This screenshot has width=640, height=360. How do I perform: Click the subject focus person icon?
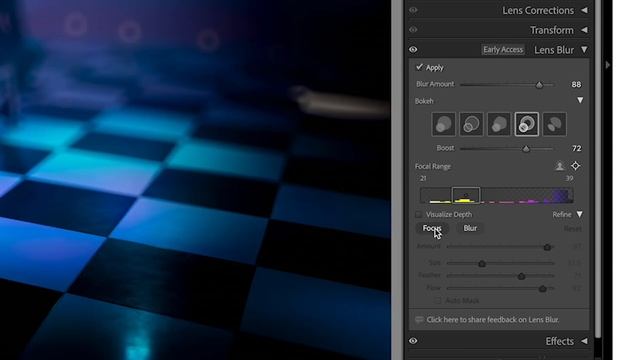(x=559, y=166)
